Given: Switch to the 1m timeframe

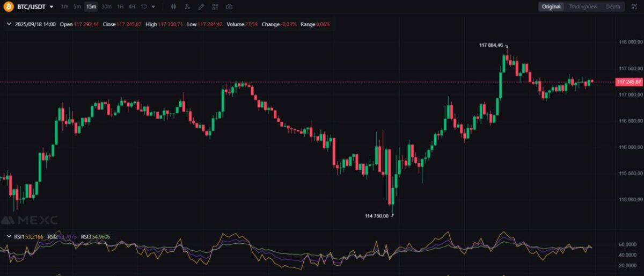Looking at the screenshot, I should [x=64, y=7].
